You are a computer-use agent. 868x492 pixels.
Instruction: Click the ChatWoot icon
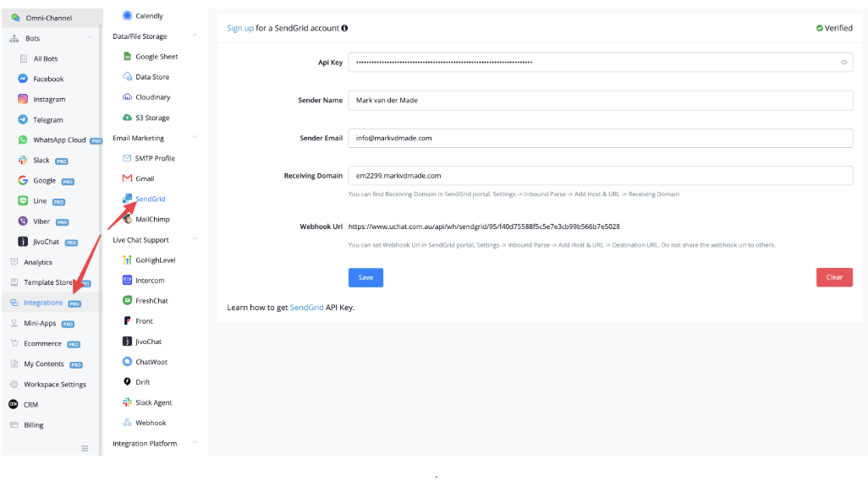point(127,361)
